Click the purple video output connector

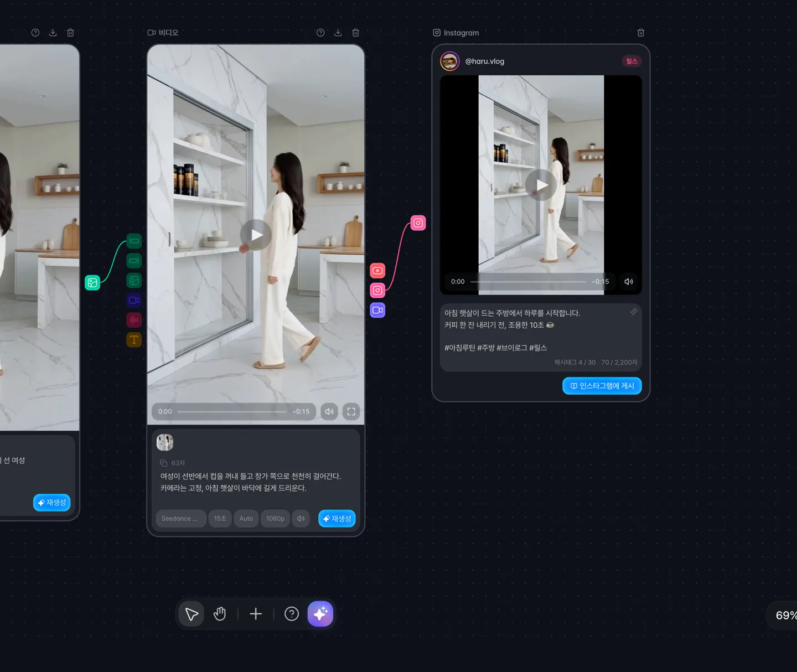tap(377, 310)
